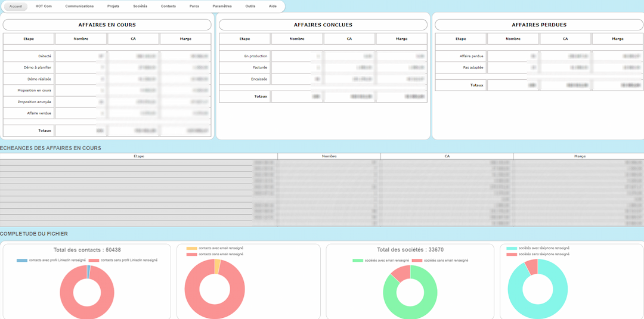Image resolution: width=644 pixels, height=319 pixels.
Task: Select the Démo à planifier row label
Action: click(38, 67)
